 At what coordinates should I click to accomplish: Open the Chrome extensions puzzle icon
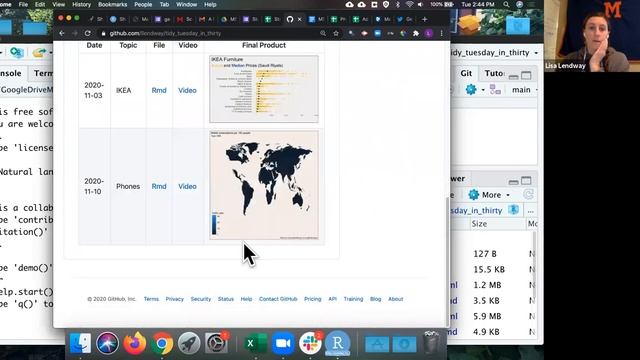(x=416, y=33)
